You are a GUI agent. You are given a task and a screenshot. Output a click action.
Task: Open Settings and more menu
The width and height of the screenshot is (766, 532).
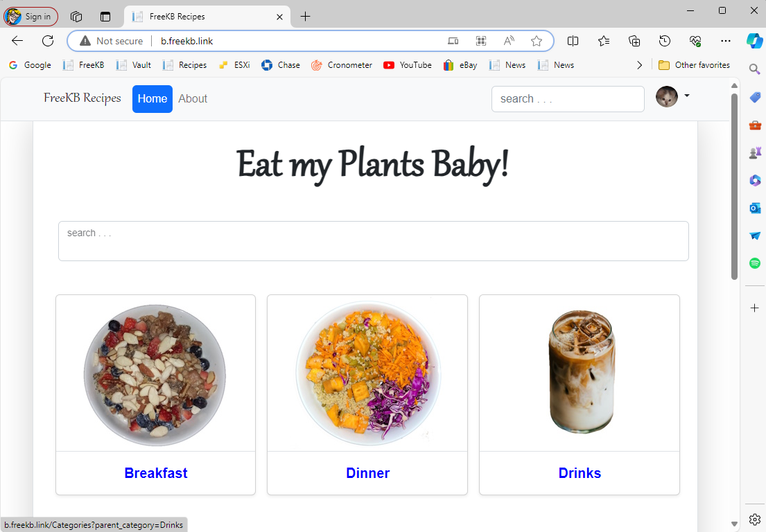726,41
